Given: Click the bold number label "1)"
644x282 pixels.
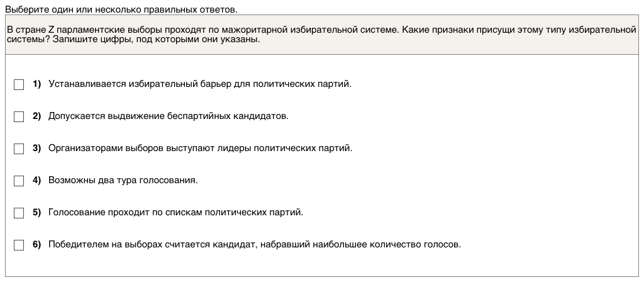Looking at the screenshot, I should [x=36, y=84].
